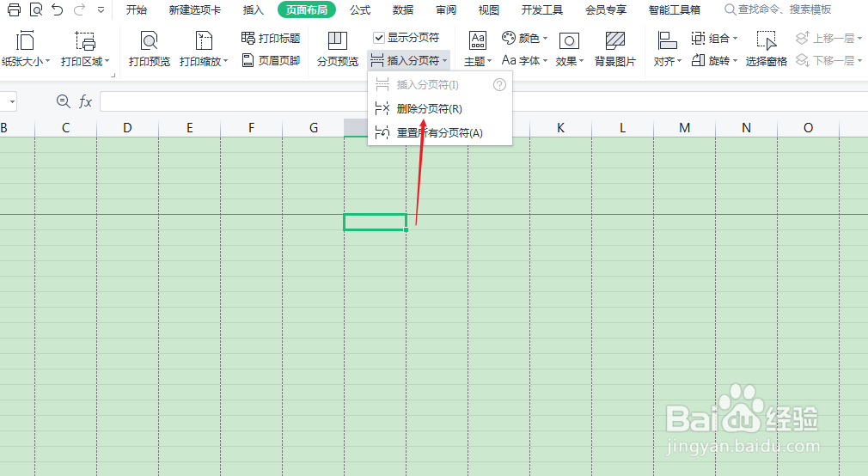Open the 打印区域 print area dropdown
The image size is (868, 476).
(x=85, y=49)
